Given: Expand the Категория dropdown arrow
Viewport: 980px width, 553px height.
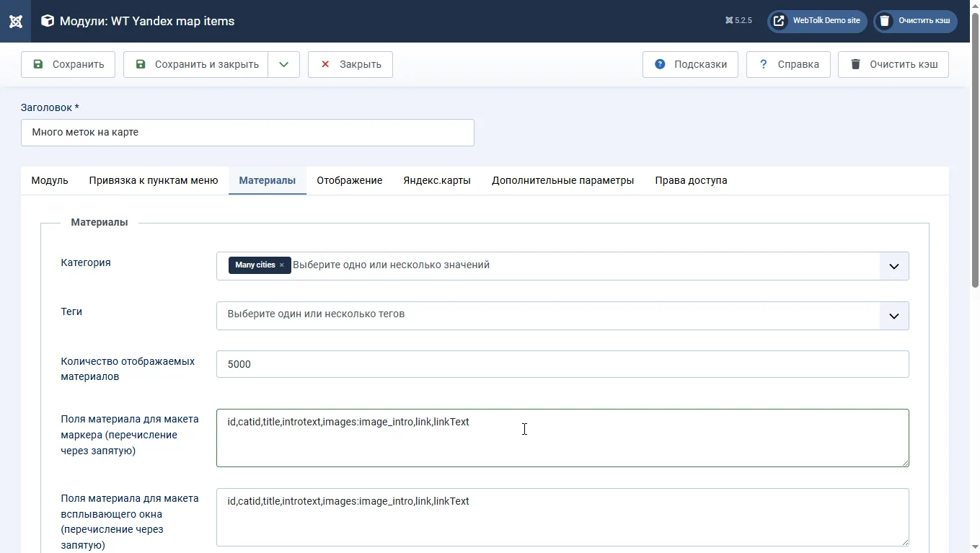Looking at the screenshot, I should tap(894, 266).
